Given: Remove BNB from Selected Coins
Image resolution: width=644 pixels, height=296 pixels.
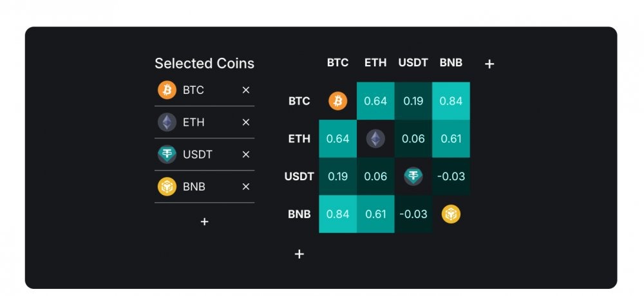Looking at the screenshot, I should tap(245, 187).
